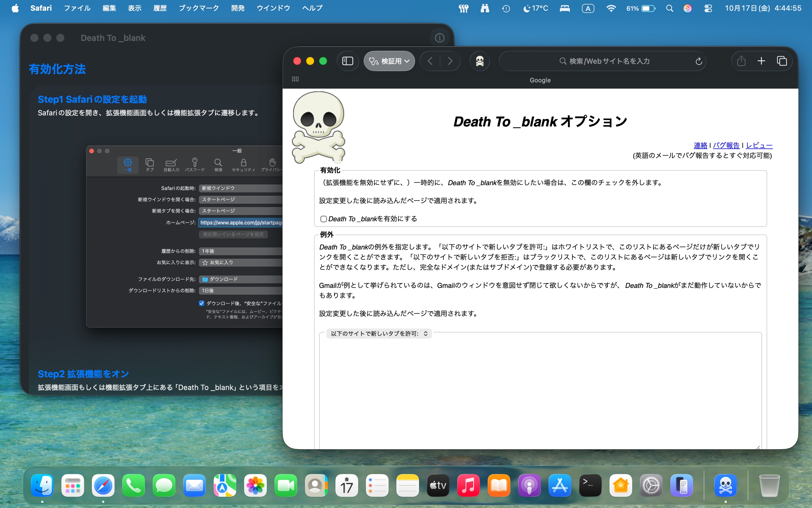
Task: Click the info button in Death To _blank window
Action: pyautogui.click(x=440, y=38)
